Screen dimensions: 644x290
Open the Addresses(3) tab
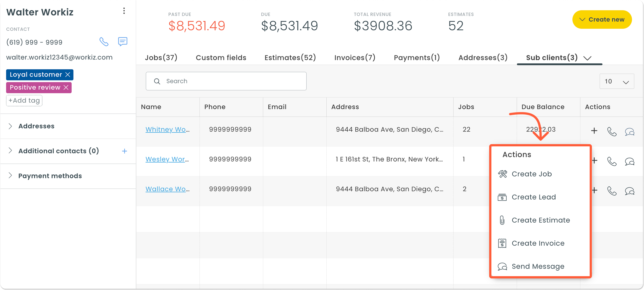[x=483, y=58]
